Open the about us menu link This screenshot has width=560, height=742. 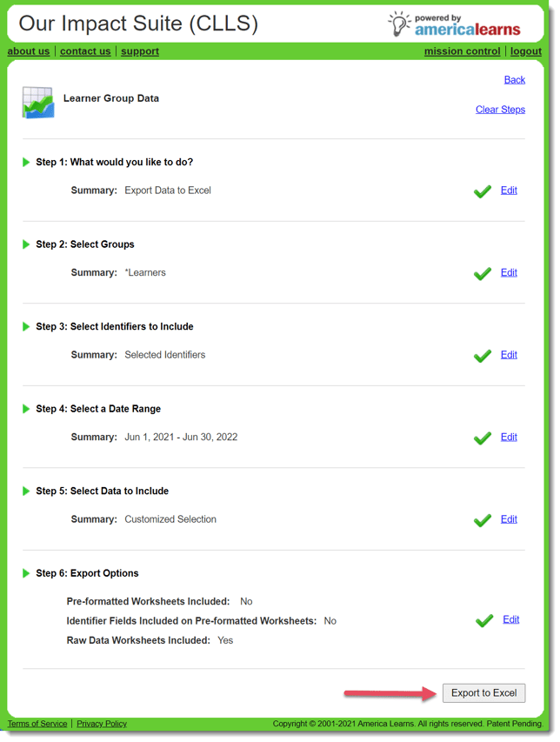click(29, 51)
